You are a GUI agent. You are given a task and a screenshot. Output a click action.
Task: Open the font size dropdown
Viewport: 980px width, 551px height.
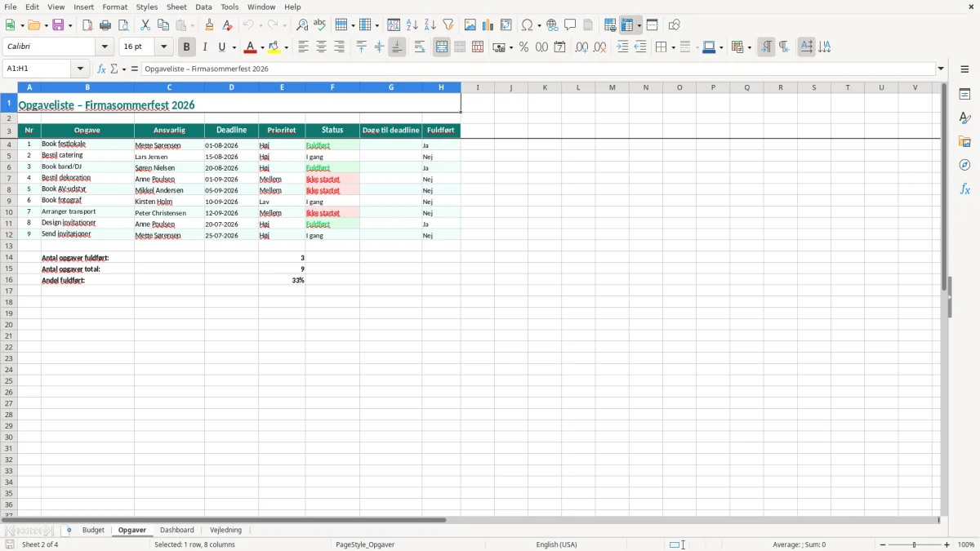coord(163,47)
